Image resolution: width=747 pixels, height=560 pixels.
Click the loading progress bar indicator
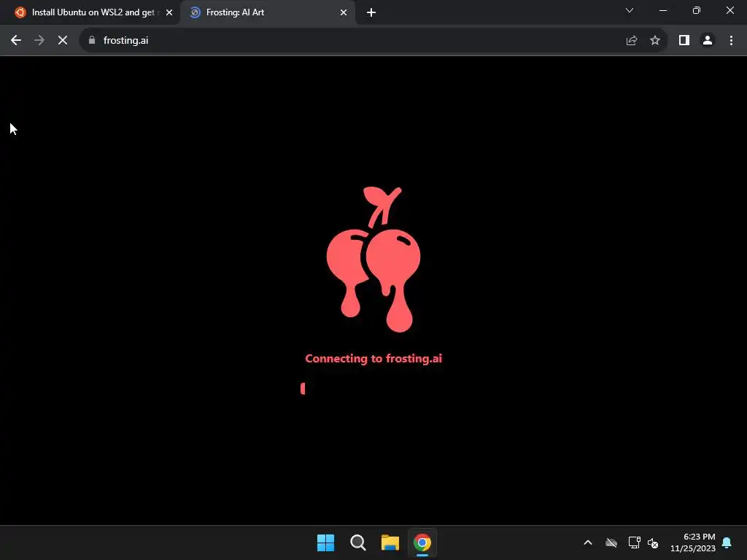[x=303, y=389]
